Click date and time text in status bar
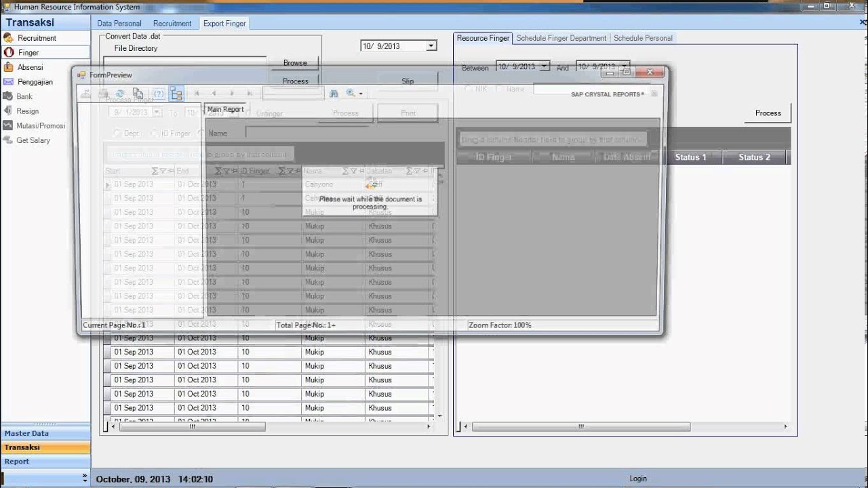Viewport: 868px width, 488px height. point(155,479)
